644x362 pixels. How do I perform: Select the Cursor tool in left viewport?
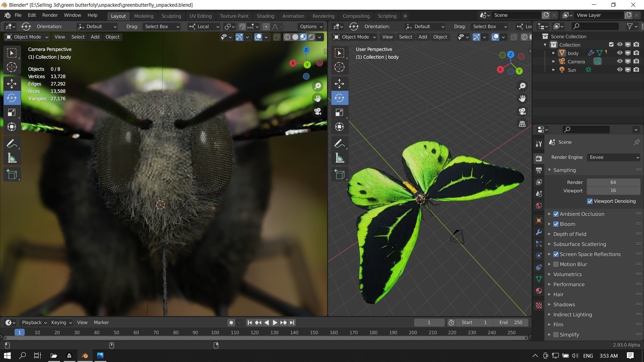[12, 67]
